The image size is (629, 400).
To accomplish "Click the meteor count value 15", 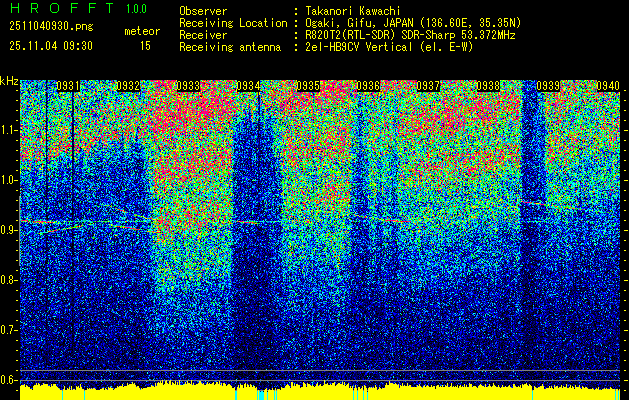I will (145, 45).
